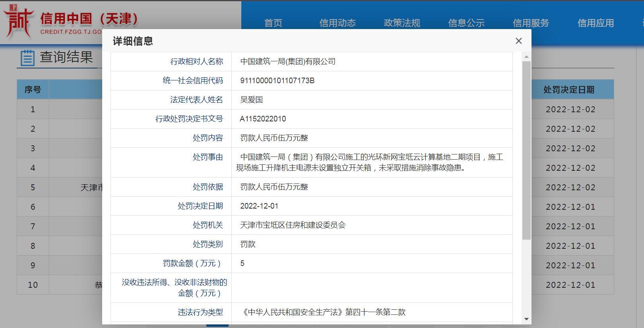Open the 首页 navigation item

(273, 23)
